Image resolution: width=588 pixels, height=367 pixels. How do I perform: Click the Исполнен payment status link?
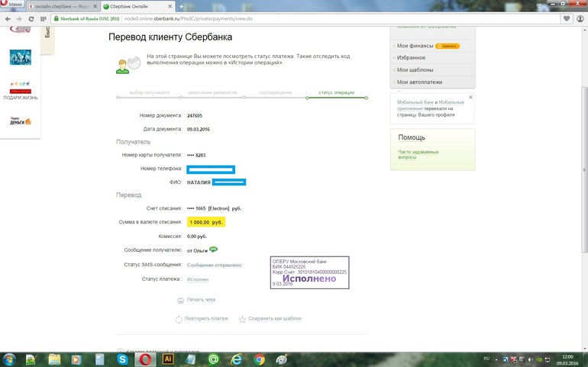(198, 280)
